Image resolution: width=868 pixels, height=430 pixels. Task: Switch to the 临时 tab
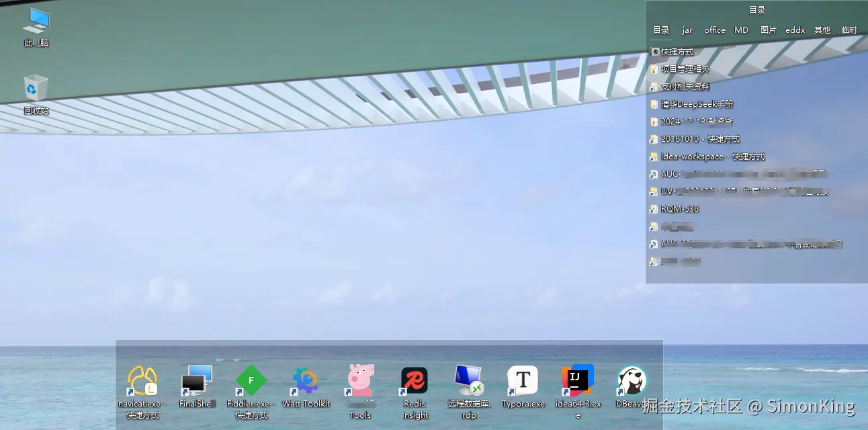(849, 30)
